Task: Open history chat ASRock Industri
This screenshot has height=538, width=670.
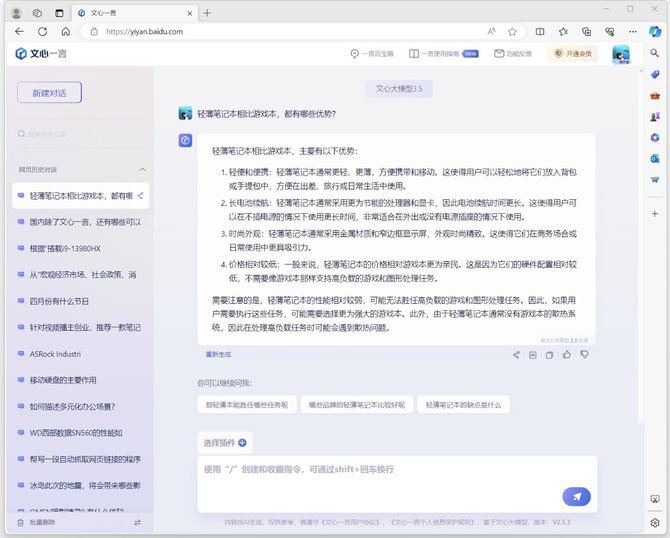Action: 81,354
